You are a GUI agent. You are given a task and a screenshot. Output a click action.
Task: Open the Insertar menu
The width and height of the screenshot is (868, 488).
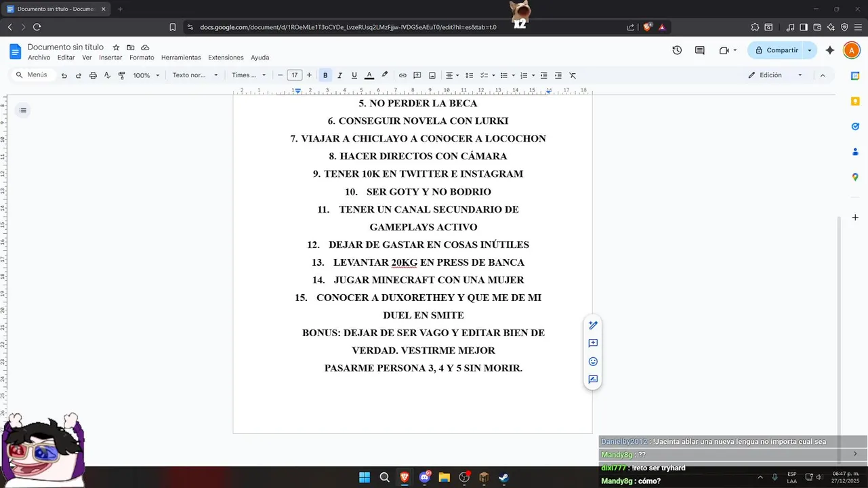point(110,58)
